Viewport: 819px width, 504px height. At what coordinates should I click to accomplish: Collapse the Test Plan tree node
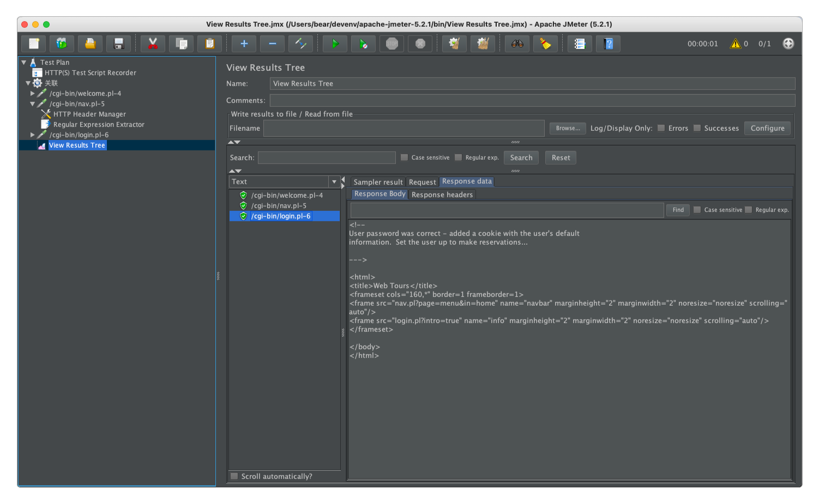24,62
